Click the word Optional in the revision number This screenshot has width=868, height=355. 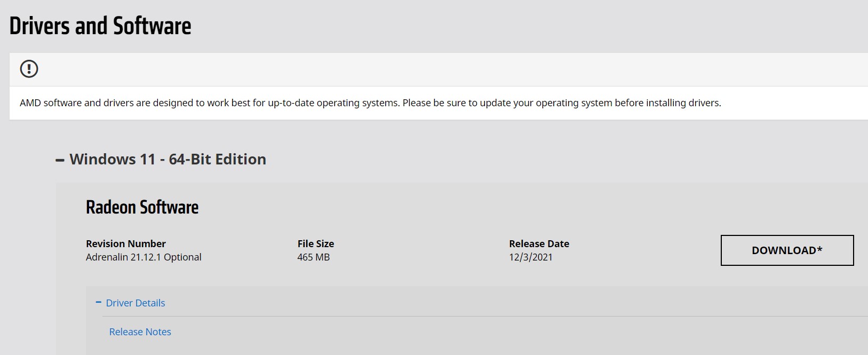pyautogui.click(x=182, y=257)
